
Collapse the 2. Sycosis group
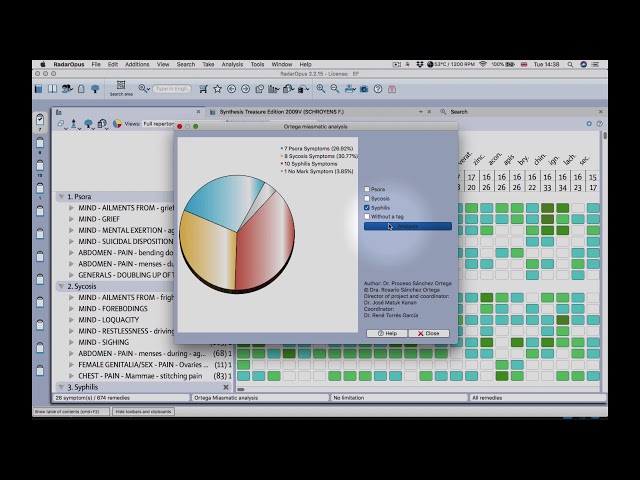point(61,287)
